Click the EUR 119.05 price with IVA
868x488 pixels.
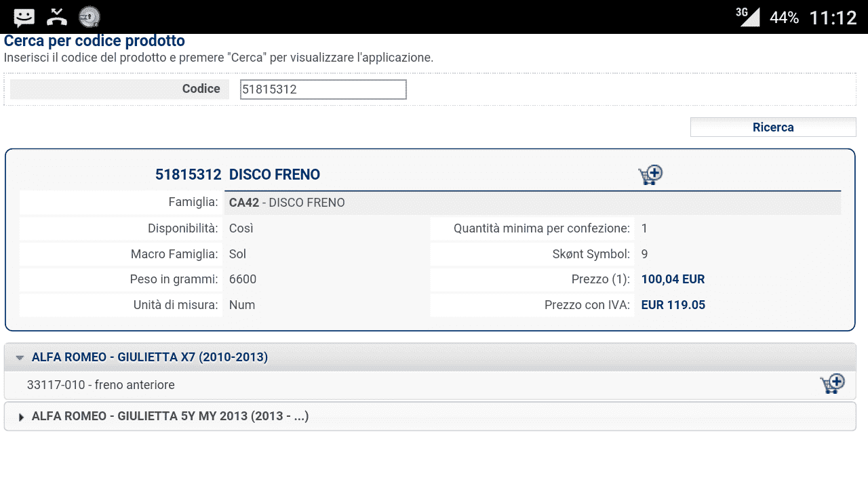pos(673,305)
